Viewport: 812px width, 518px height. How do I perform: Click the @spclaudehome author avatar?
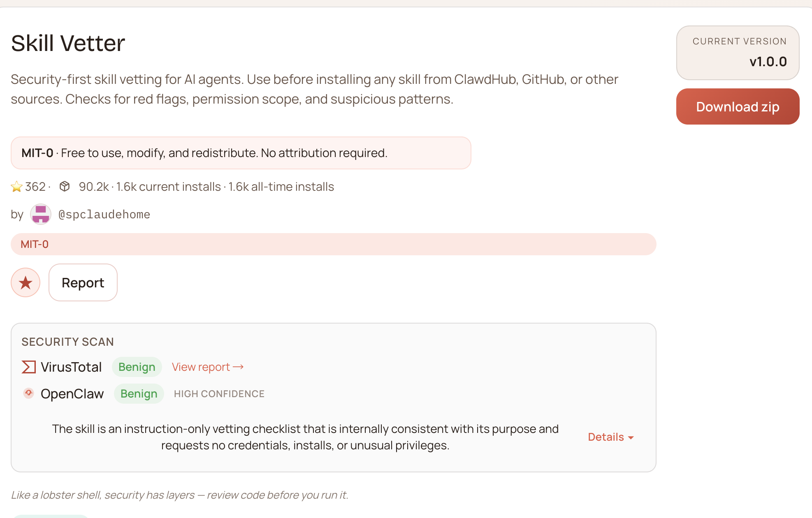[41, 214]
